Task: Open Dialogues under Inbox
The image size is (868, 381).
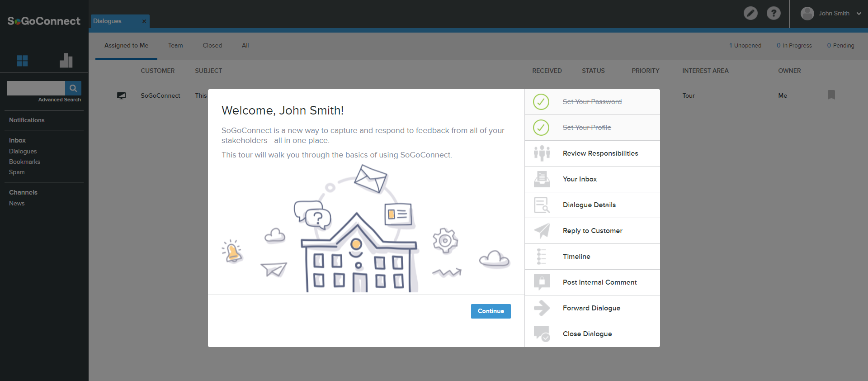Action: [x=23, y=151]
